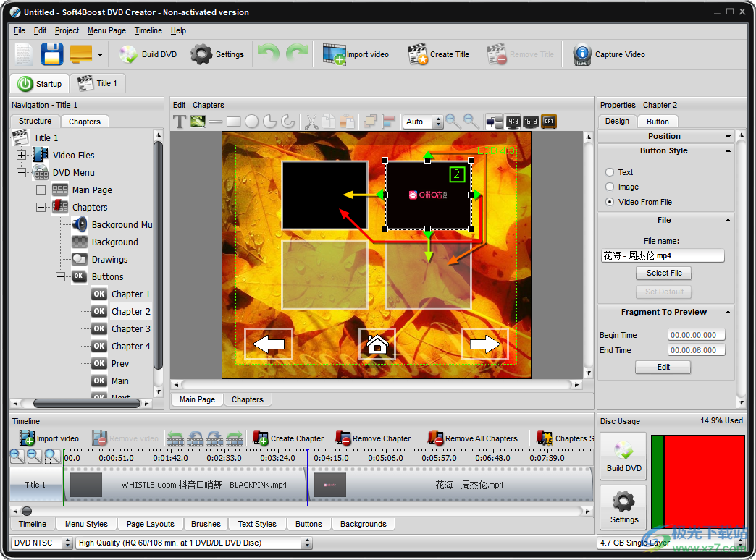Select the Line drawing tool
The image size is (756, 560).
pos(216,122)
